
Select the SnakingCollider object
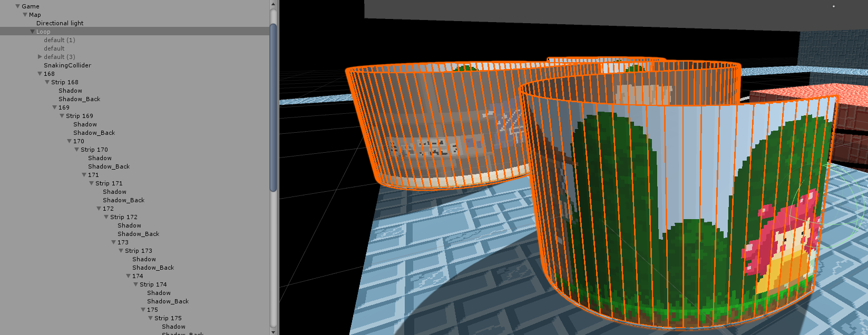tap(67, 65)
